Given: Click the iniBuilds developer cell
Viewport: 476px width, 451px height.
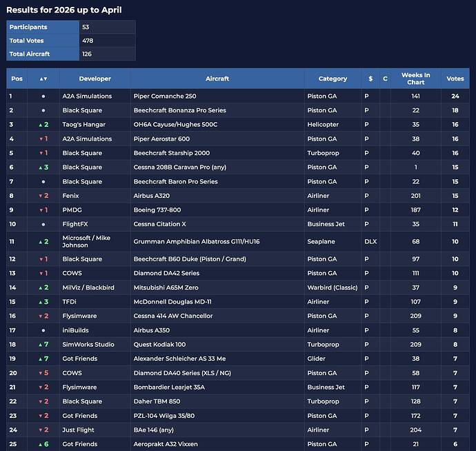Looking at the screenshot, I should (95, 330).
